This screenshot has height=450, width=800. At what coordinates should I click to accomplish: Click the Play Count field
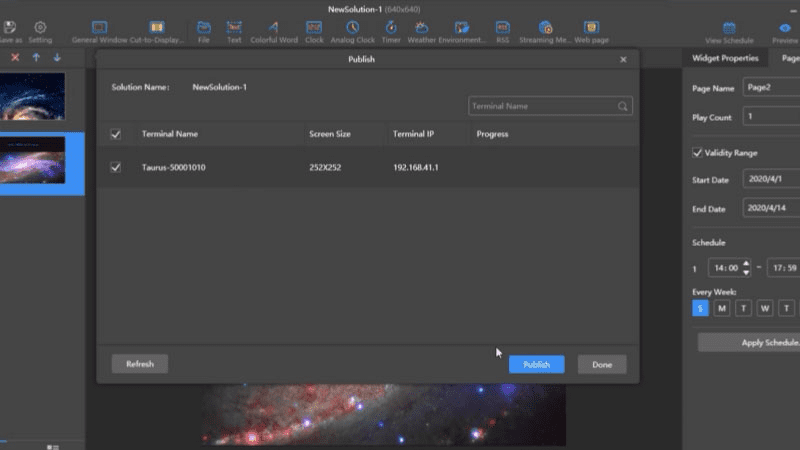(x=771, y=116)
